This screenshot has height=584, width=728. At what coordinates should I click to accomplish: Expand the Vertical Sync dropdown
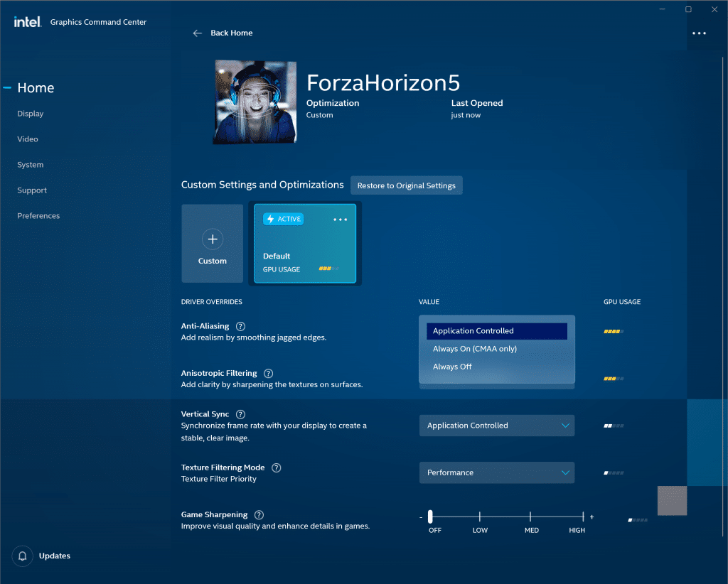[x=497, y=426]
